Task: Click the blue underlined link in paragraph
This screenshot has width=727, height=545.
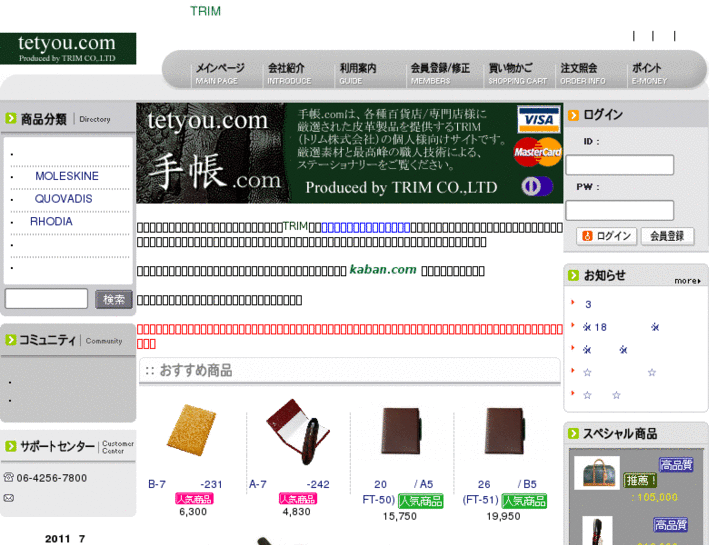Action: [x=366, y=228]
